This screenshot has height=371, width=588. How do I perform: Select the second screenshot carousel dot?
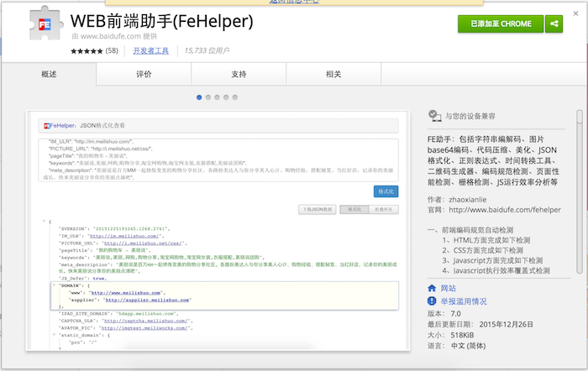(x=208, y=97)
